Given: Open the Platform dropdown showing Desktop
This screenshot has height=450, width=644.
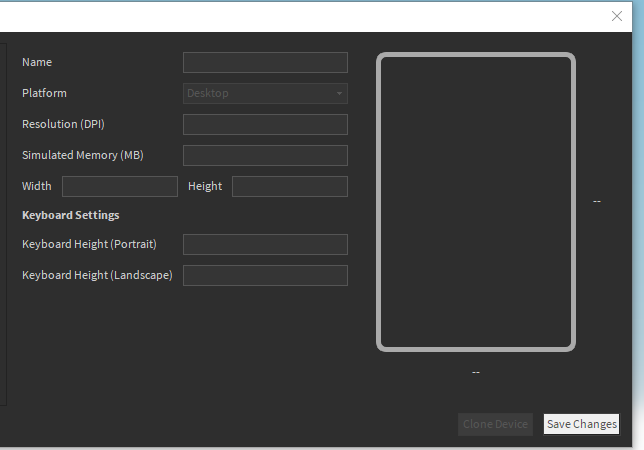Looking at the screenshot, I should [265, 93].
